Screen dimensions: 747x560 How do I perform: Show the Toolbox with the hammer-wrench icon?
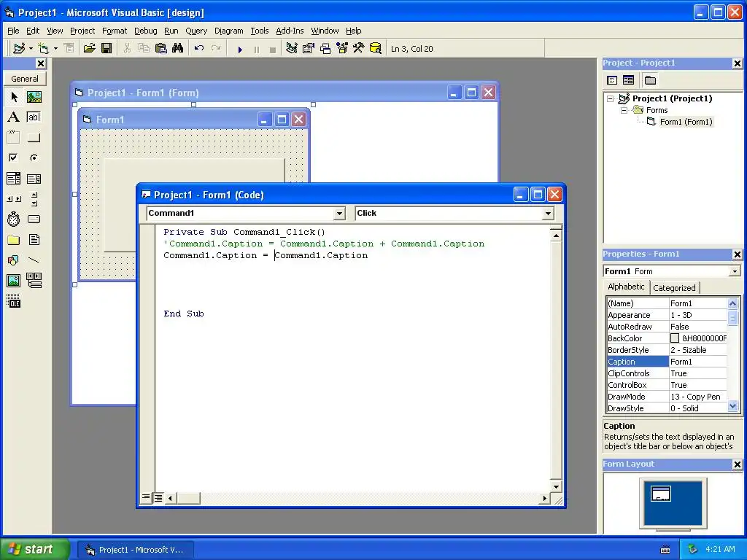pyautogui.click(x=358, y=48)
